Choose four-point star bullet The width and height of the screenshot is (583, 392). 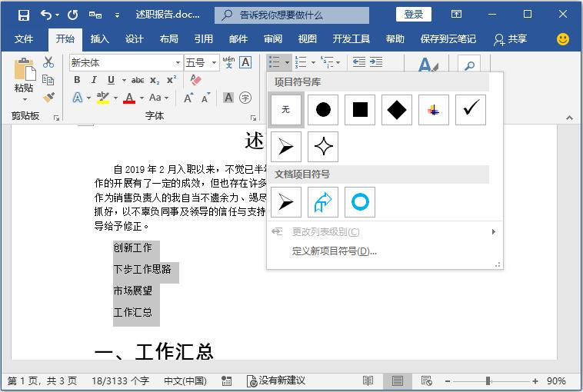tap(323, 146)
